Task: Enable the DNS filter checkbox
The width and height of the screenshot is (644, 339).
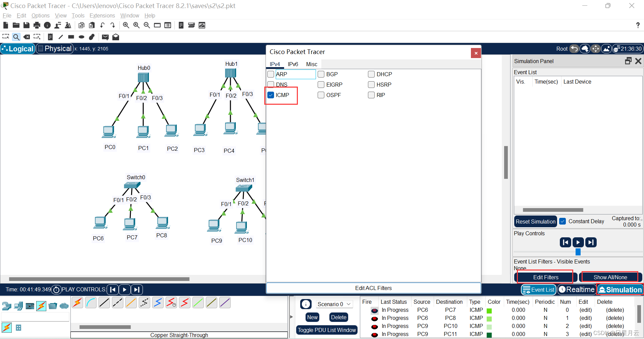Action: pos(271,85)
